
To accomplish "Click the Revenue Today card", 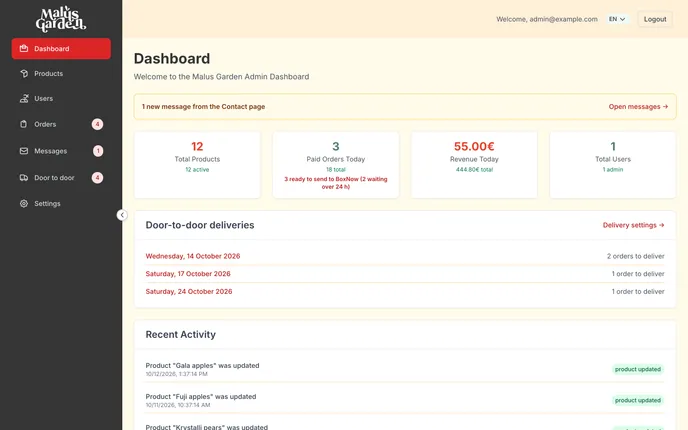I will click(474, 165).
